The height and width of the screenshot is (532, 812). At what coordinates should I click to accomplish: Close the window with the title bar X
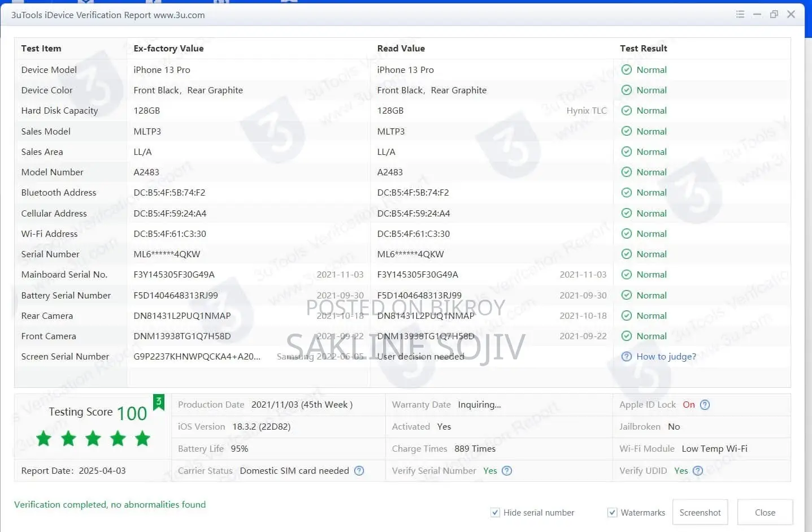[791, 14]
